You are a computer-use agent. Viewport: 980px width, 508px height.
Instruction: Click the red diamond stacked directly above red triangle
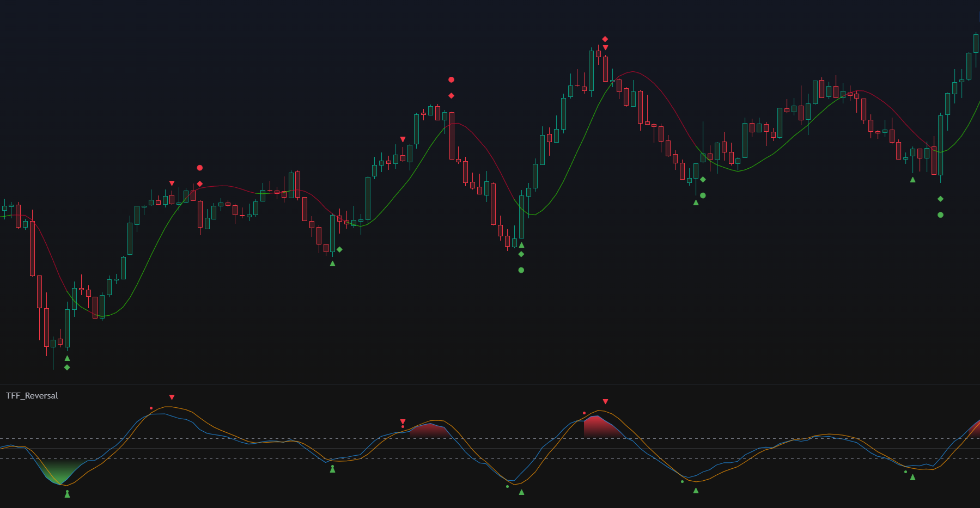[605, 39]
